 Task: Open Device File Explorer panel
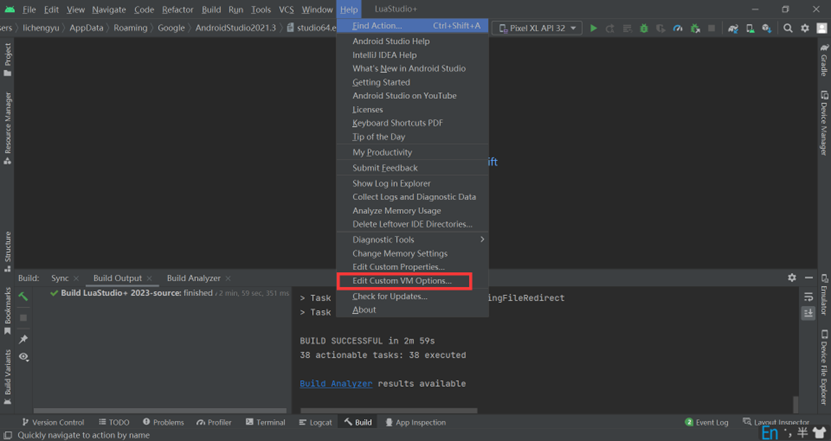click(824, 367)
